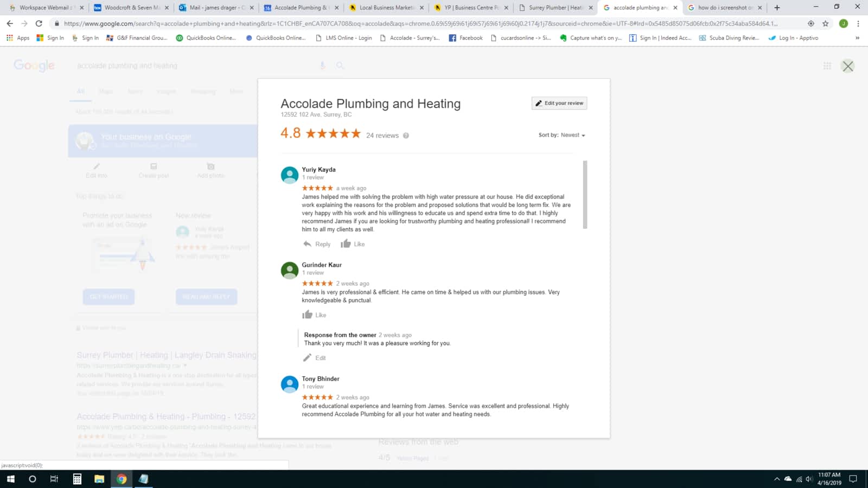The width and height of the screenshot is (868, 488).
Task: Open Gurinder Kaur's profile avatar
Action: tap(289, 270)
